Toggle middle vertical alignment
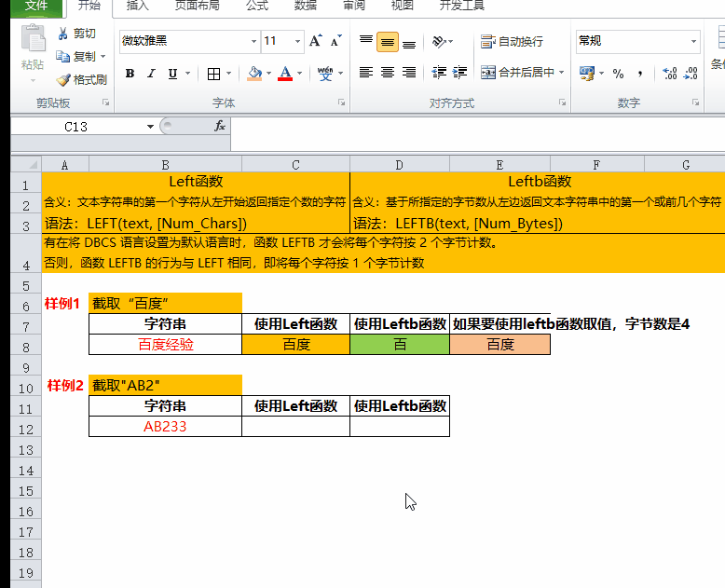Viewport: 725px width, 588px height. 388,42
